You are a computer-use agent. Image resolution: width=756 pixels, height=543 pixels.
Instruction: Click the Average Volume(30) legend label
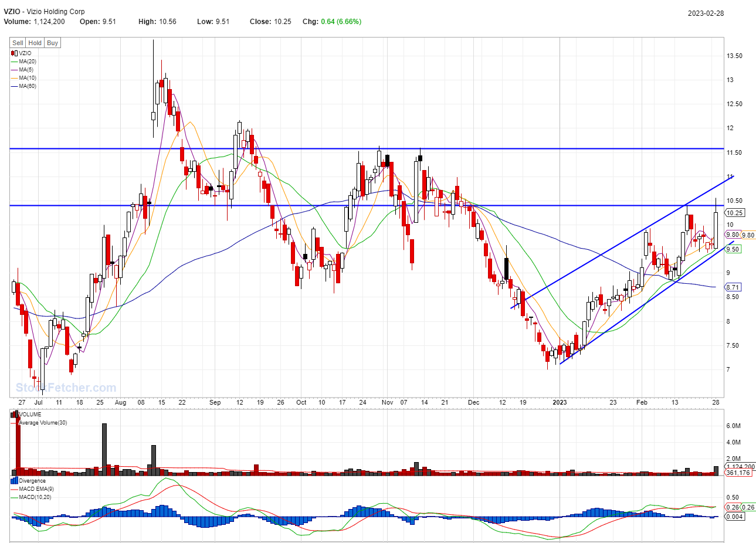(43, 423)
